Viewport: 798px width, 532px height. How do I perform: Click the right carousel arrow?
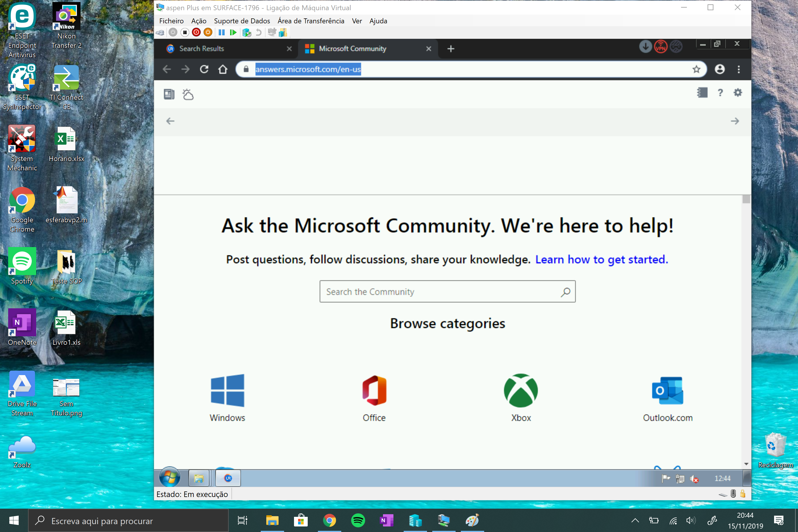pos(734,121)
